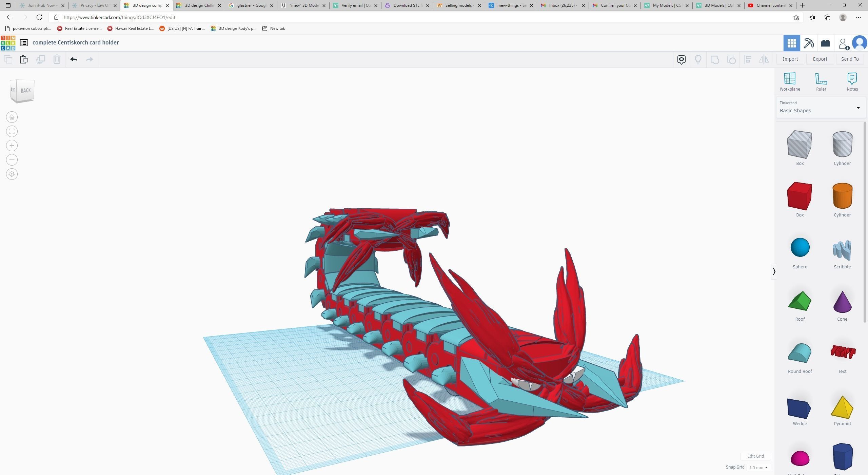Click the Mirror tool icon
Viewport: 868px width, 475px height.
point(764,60)
